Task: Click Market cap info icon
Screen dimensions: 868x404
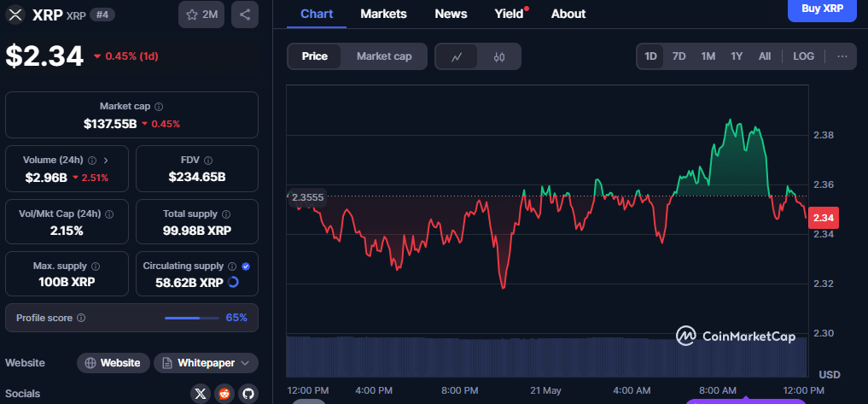Action: (x=159, y=107)
